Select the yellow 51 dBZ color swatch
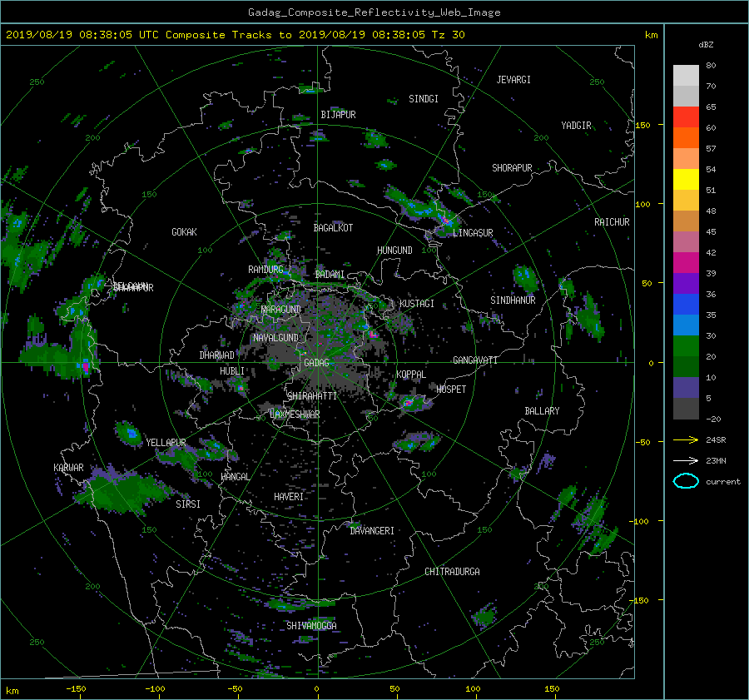The width and height of the screenshot is (749, 700). [x=686, y=179]
